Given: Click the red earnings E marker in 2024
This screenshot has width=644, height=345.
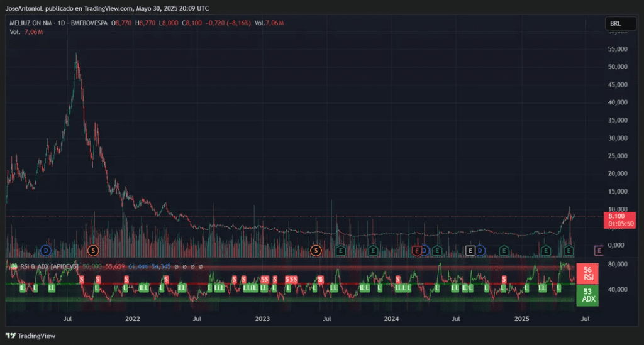Looking at the screenshot, I should (x=416, y=251).
